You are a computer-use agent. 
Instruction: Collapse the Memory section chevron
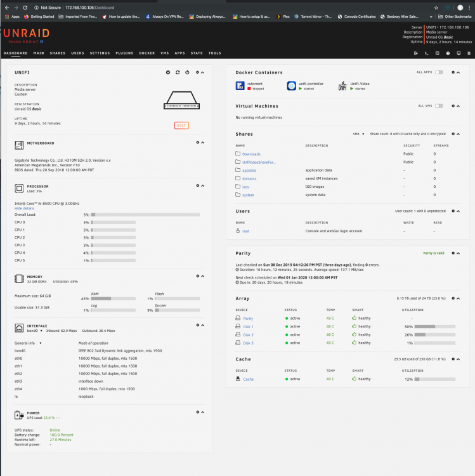202,276
